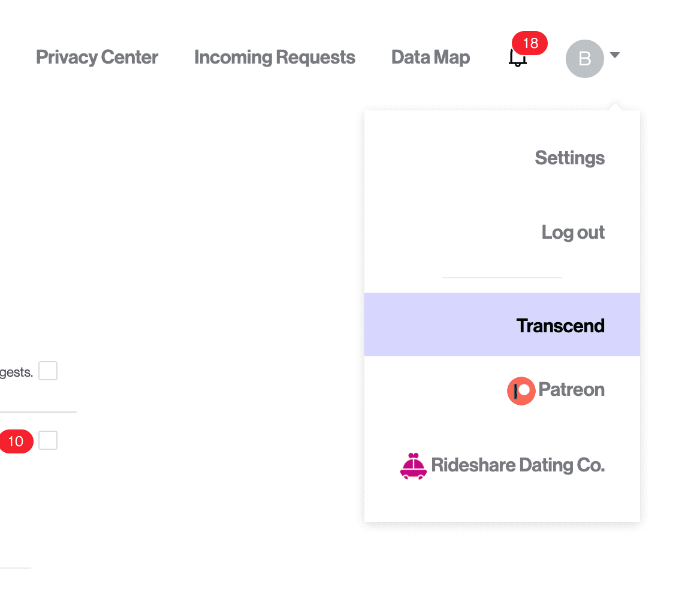
Task: Switch to the Patreon organization by name
Action: click(x=571, y=390)
